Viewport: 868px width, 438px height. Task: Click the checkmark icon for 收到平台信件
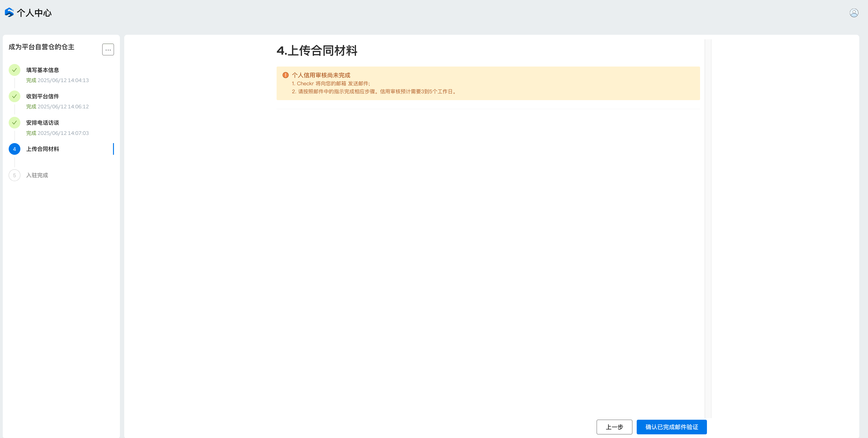click(14, 96)
